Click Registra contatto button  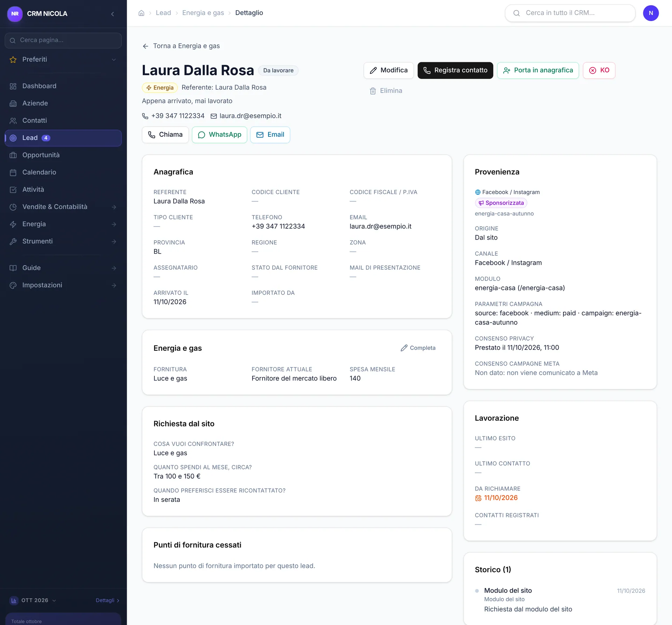(x=455, y=70)
